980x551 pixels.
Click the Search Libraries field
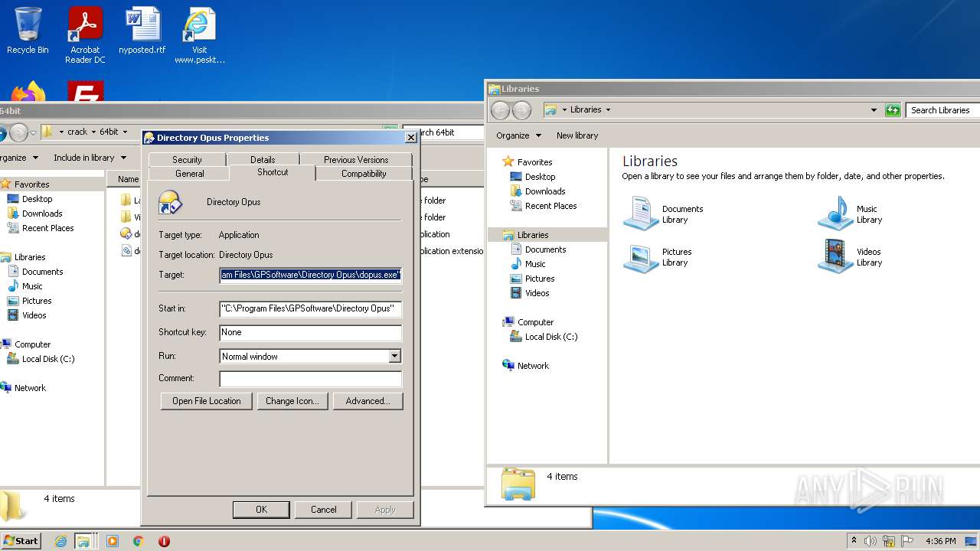942,110
